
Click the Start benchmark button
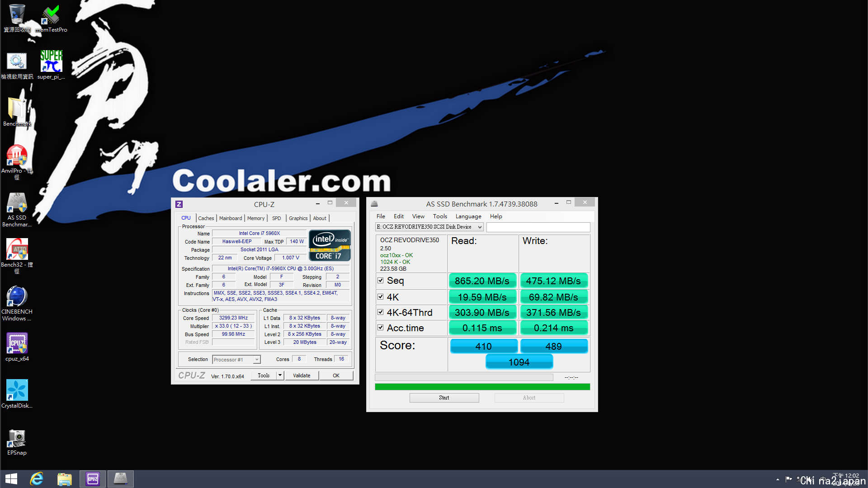(x=444, y=398)
